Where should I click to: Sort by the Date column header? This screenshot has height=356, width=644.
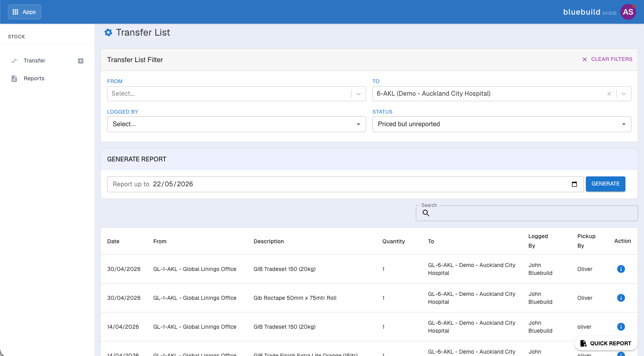pos(113,241)
